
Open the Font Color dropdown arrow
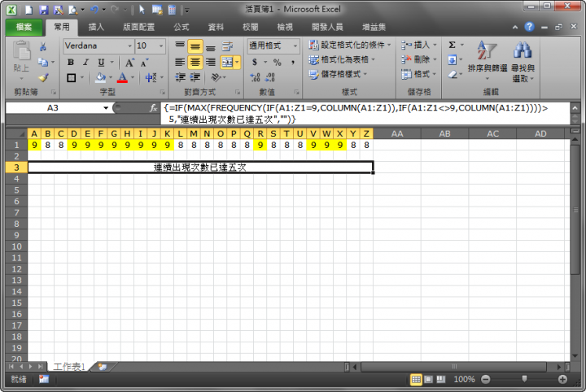coord(133,77)
